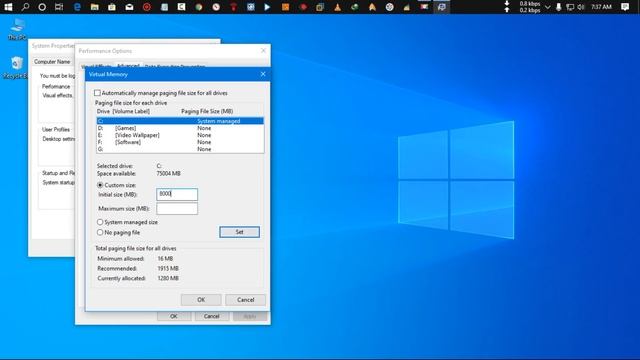
Task: Click OK in Performance Options window
Action: click(174, 316)
